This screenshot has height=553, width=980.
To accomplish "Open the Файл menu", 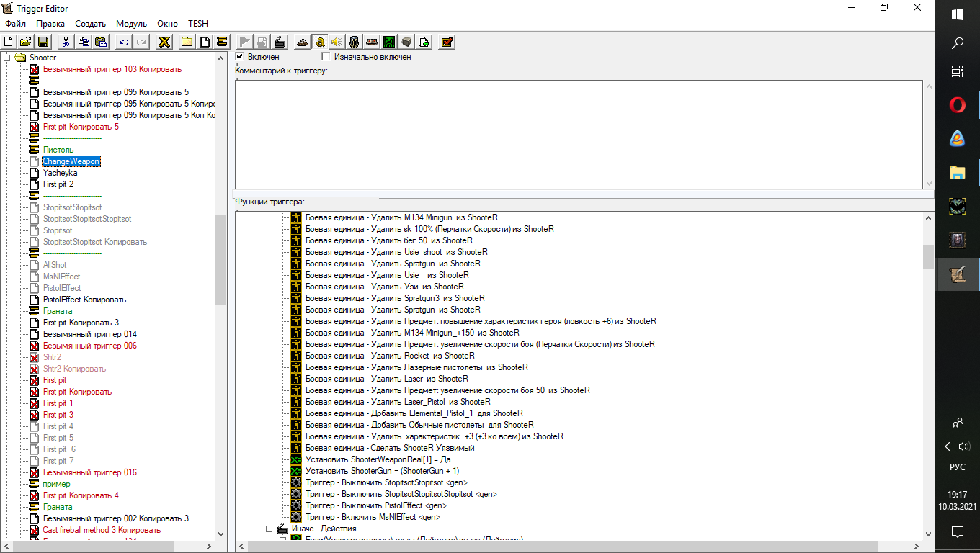I will tap(15, 24).
